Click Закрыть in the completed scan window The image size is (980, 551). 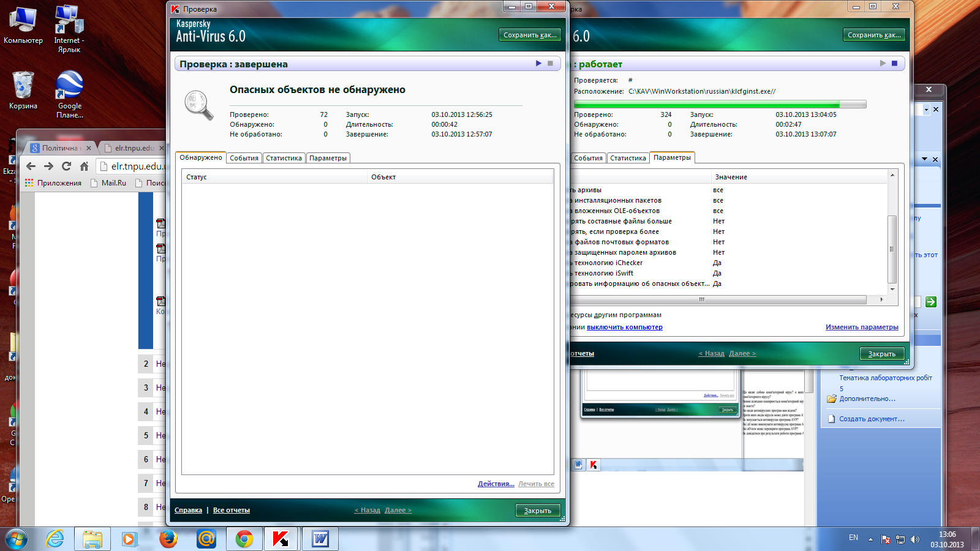538,511
